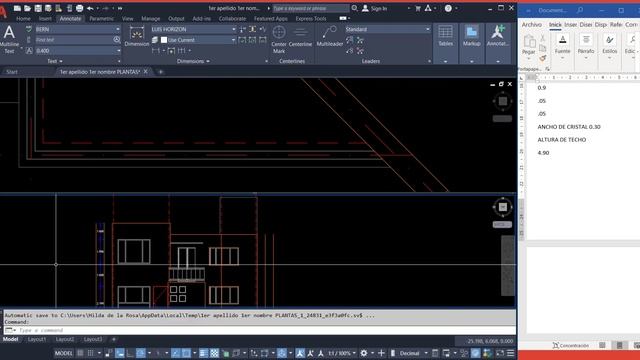The width and height of the screenshot is (640, 360).
Task: Open the Estilos group button in Word
Action: [609, 46]
